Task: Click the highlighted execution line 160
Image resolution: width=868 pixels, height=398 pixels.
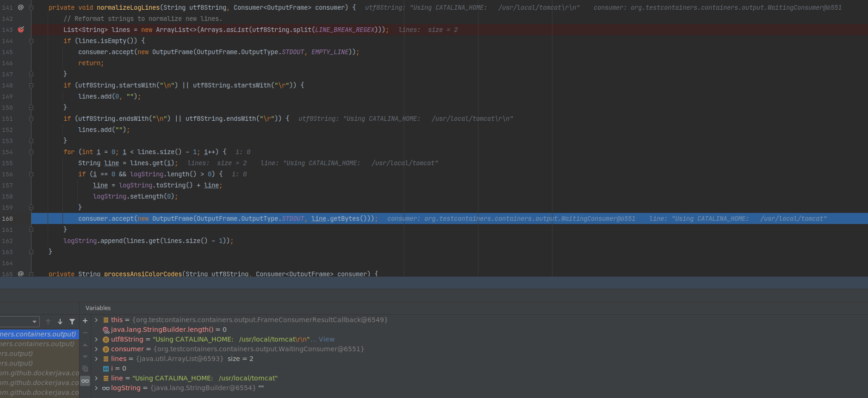Action: (x=449, y=218)
